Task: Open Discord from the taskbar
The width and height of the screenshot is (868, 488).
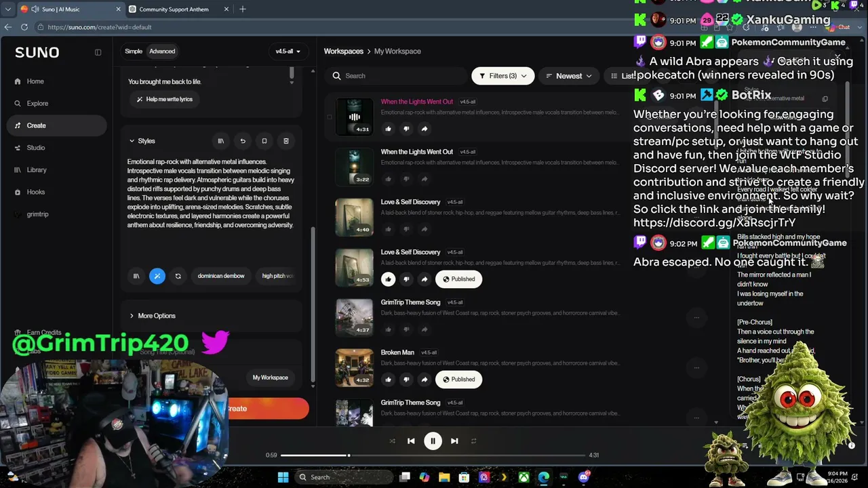Action: [584, 477]
